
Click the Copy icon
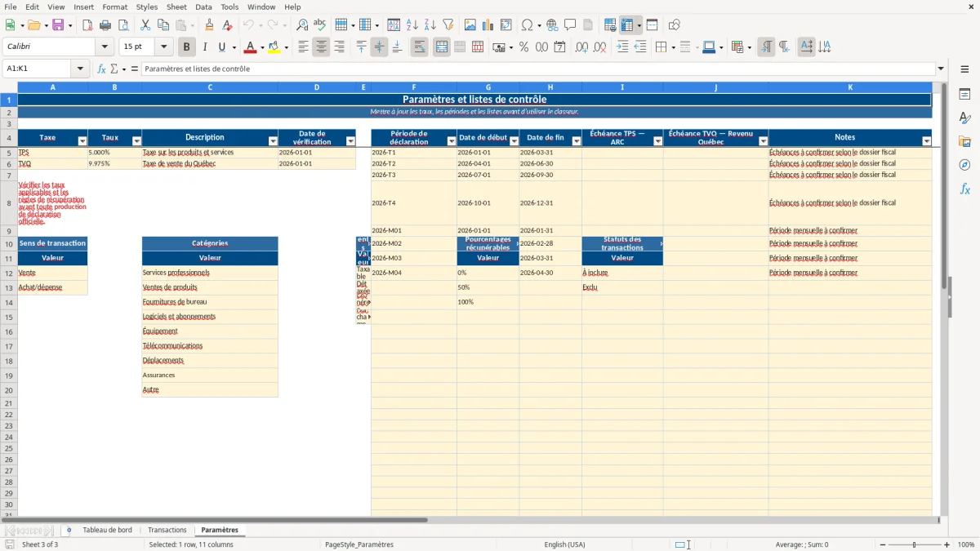(163, 25)
